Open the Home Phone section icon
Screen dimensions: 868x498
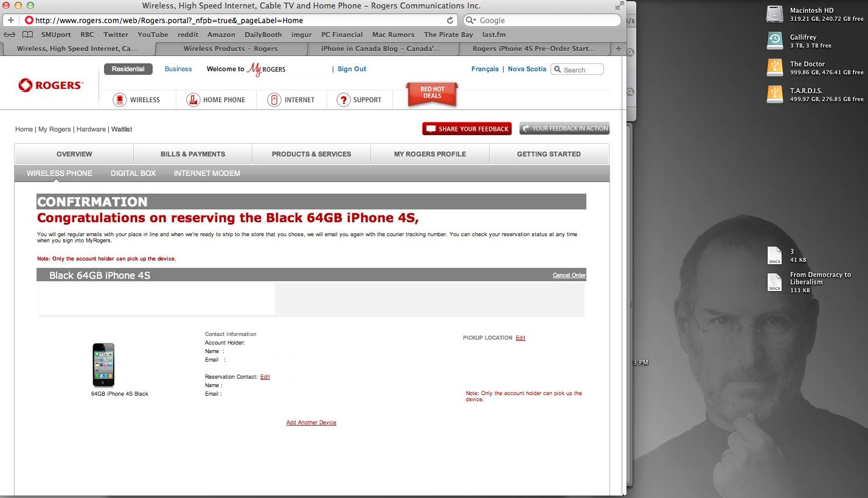193,100
